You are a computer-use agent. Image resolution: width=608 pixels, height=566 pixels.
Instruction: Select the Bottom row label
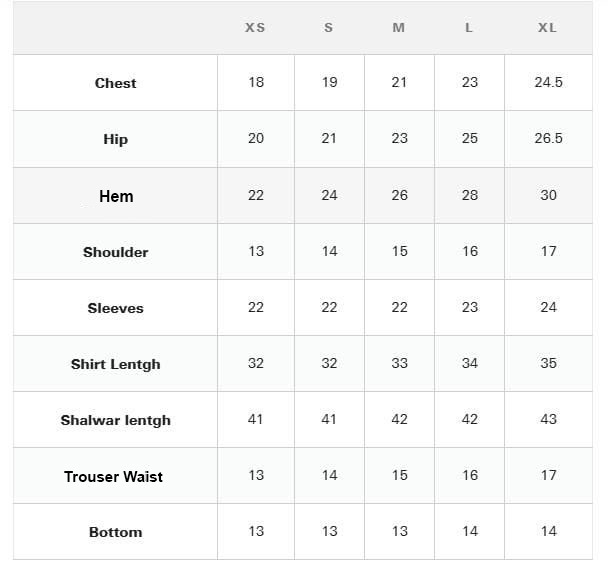click(115, 532)
